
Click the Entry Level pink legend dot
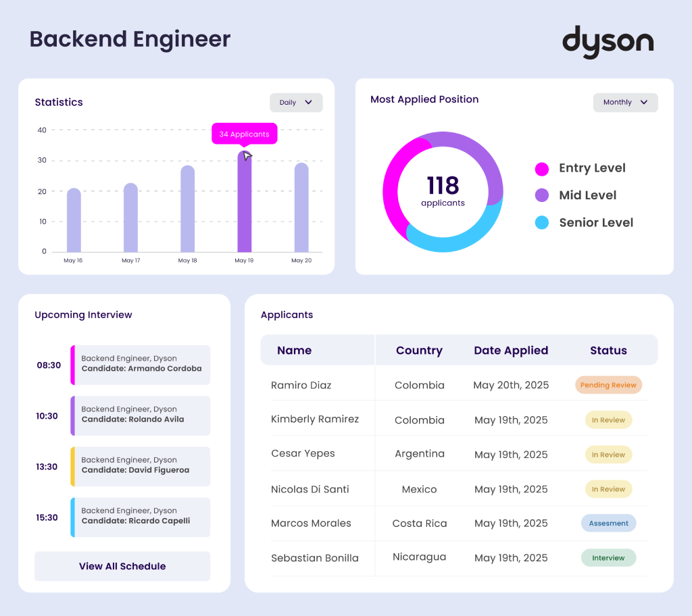pos(542,169)
